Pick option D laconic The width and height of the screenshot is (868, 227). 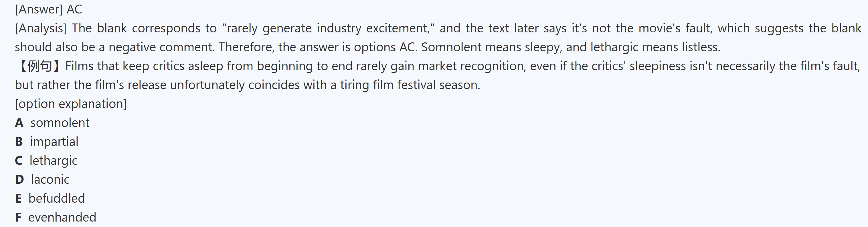(50, 179)
